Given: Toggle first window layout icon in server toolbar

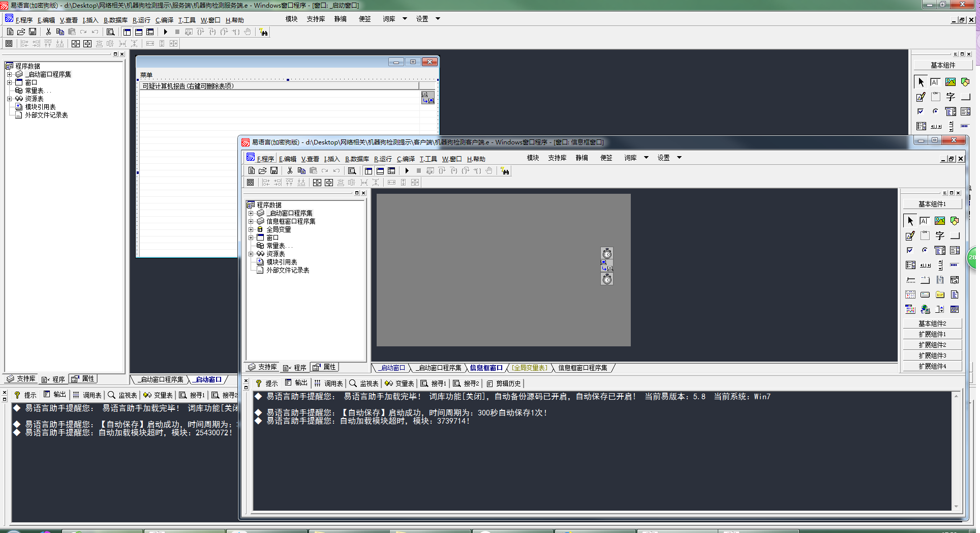Looking at the screenshot, I should [x=127, y=32].
